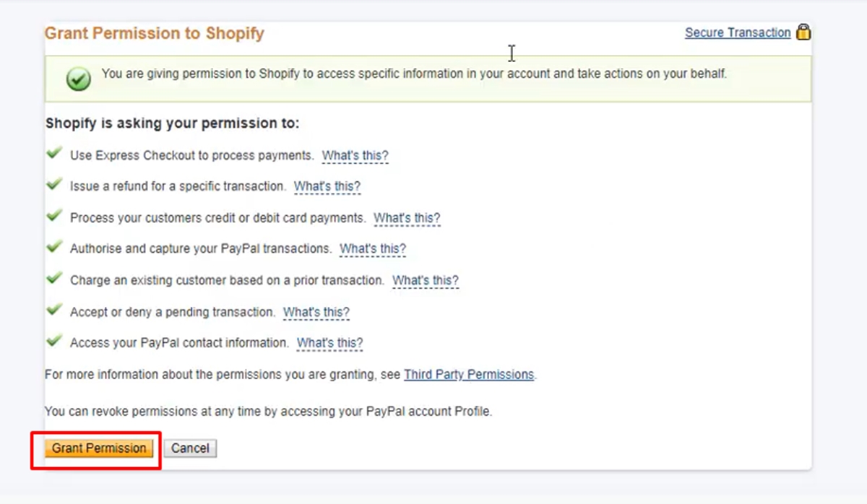Click the checkmark beside Access PayPal contact information
The width and height of the screenshot is (867, 504).
54,341
